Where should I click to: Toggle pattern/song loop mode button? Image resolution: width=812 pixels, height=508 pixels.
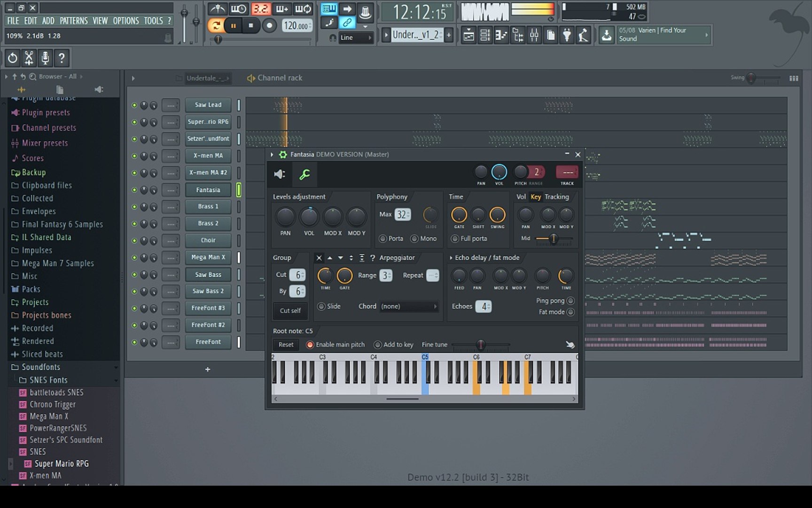pyautogui.click(x=216, y=26)
